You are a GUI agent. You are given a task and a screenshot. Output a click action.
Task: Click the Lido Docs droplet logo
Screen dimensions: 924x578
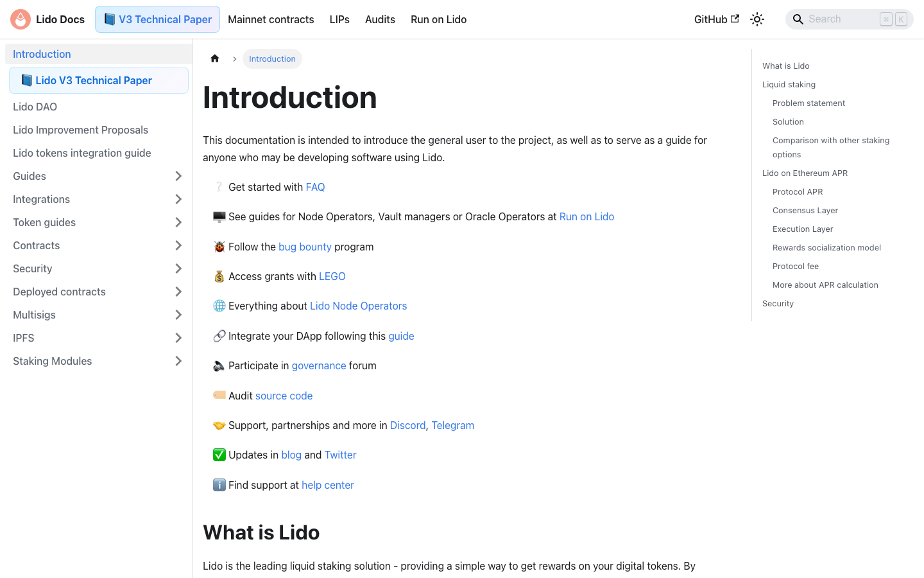point(20,19)
